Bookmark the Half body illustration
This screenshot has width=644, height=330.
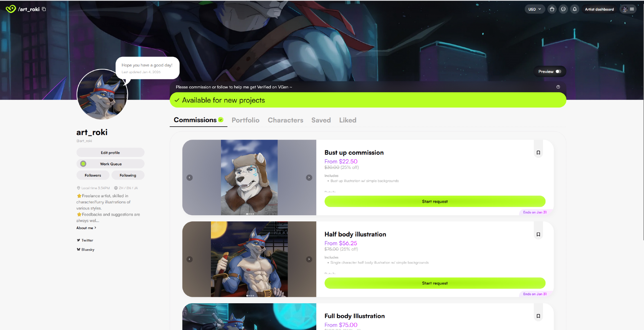[538, 234]
